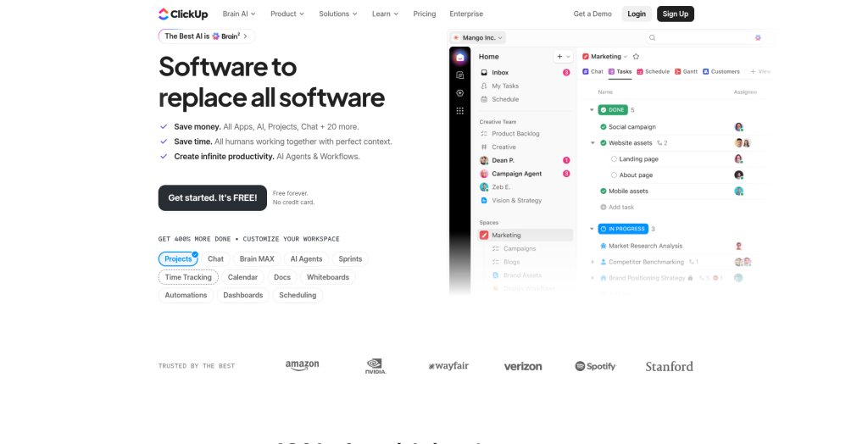868x444 pixels.
Task: Check the Landing page task circle
Action: click(x=614, y=159)
